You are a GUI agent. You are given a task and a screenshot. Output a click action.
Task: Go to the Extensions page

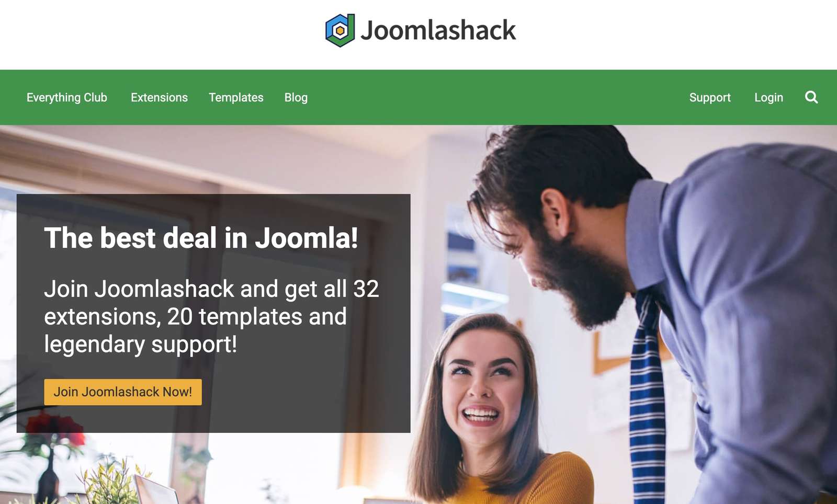pos(159,98)
